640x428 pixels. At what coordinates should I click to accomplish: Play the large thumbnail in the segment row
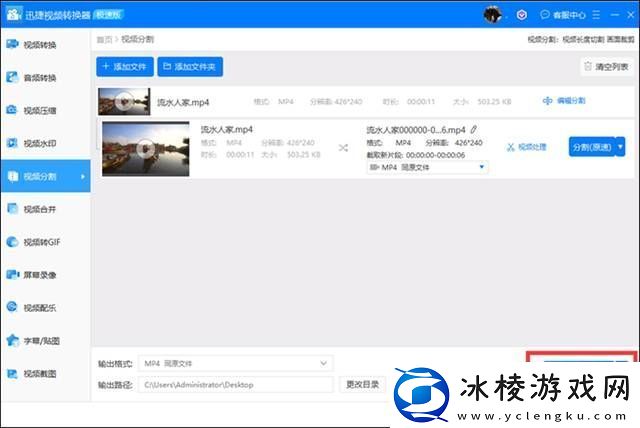coord(146,149)
